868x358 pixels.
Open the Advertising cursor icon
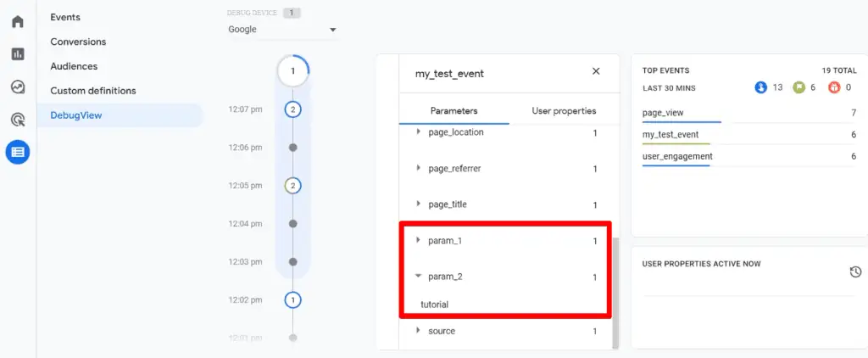point(18,120)
